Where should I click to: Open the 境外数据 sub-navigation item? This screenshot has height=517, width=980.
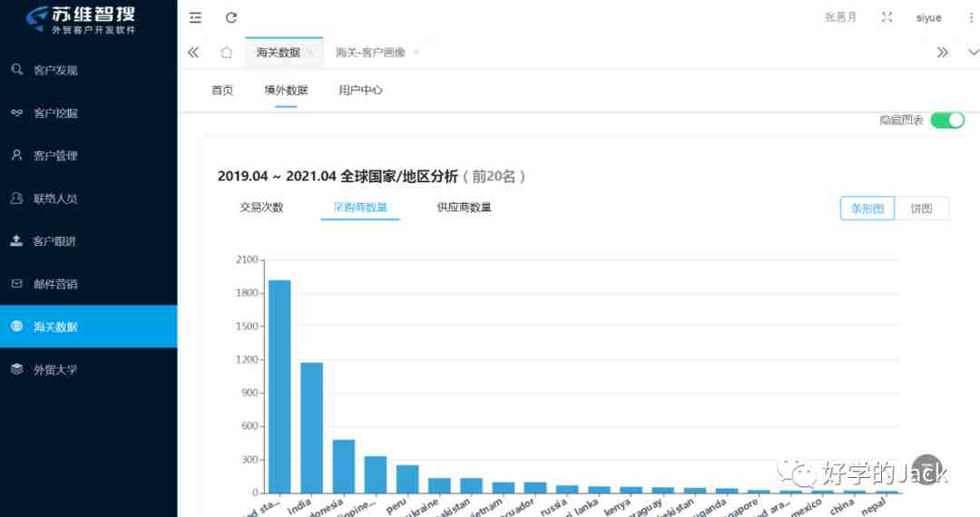pos(286,90)
